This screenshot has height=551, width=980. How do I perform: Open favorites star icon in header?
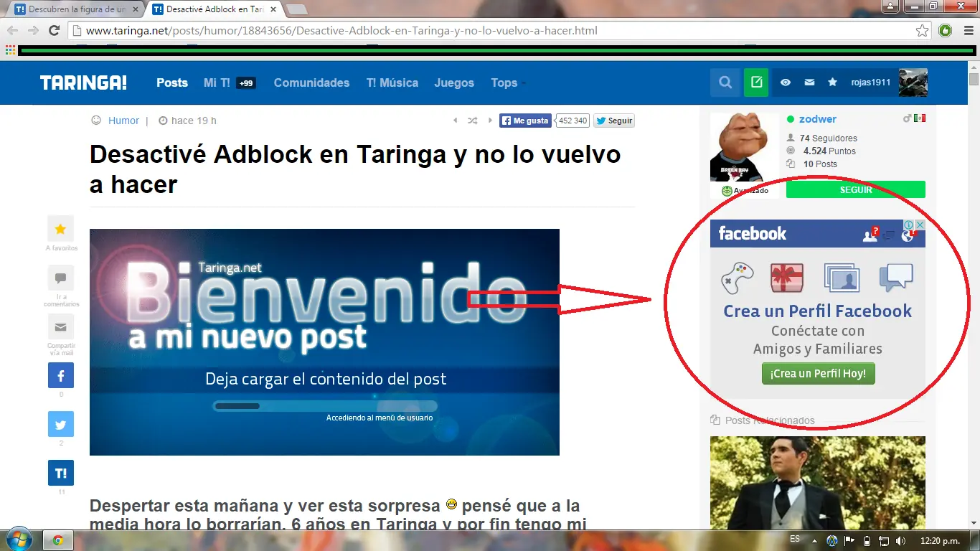tap(832, 83)
